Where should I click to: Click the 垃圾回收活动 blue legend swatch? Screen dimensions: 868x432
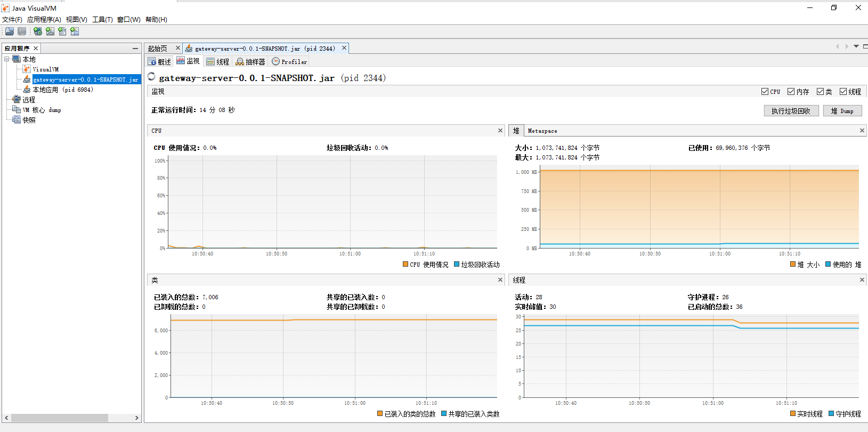(457, 264)
